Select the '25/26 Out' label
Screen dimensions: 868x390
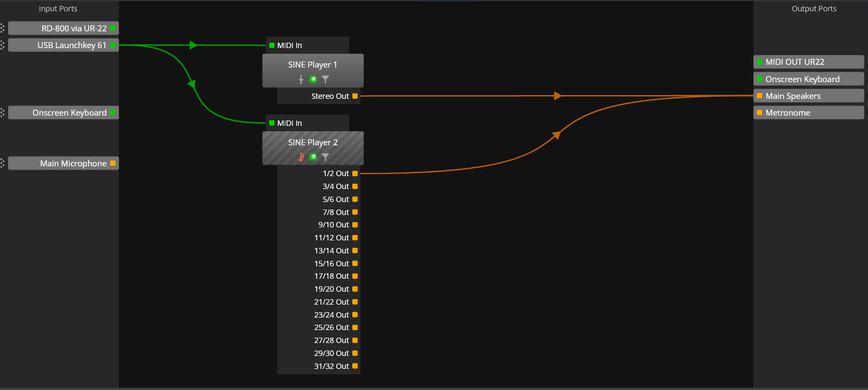[331, 327]
